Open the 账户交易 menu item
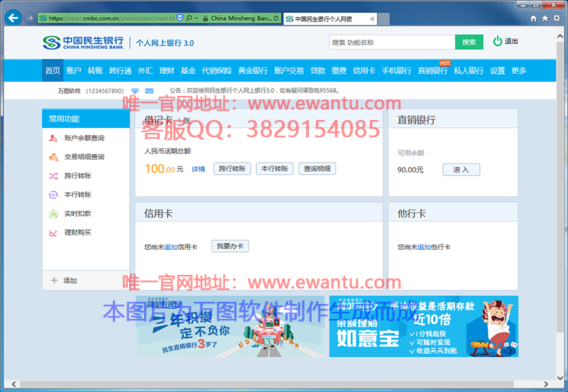The height and width of the screenshot is (392, 568). [x=289, y=70]
